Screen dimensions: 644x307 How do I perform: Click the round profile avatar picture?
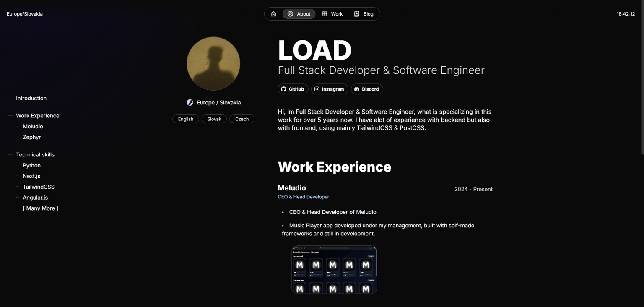coord(213,63)
